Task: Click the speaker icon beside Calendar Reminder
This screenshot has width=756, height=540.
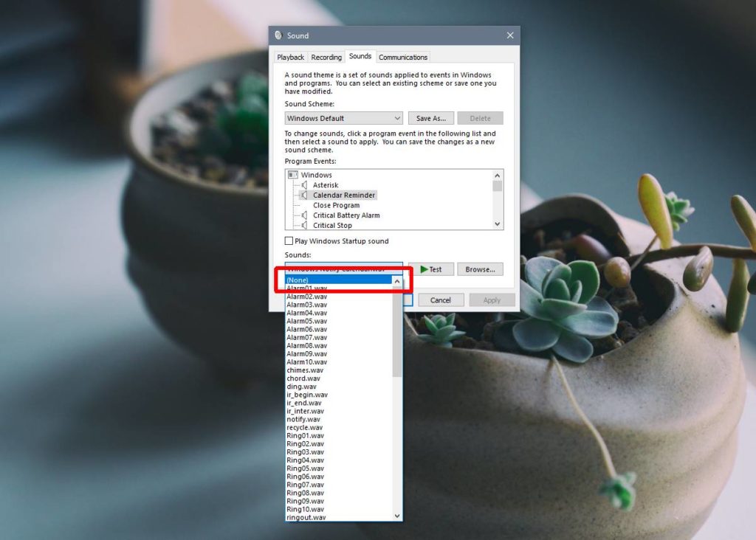Action: tap(304, 195)
